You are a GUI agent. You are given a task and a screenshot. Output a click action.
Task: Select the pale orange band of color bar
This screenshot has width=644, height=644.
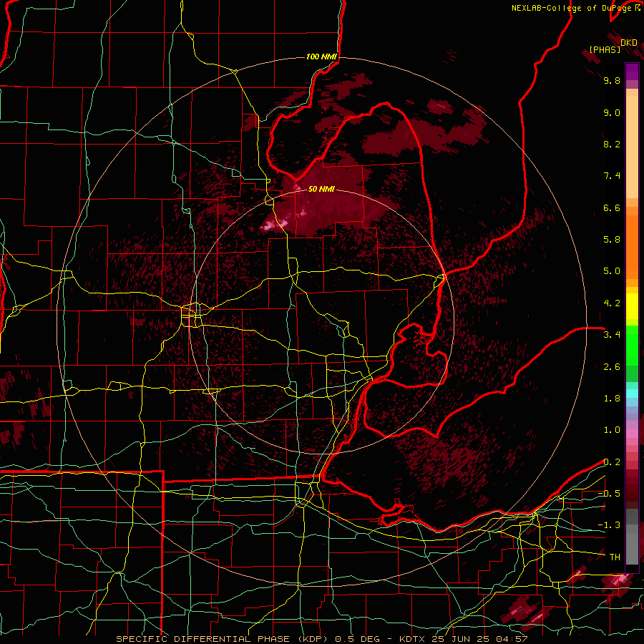(632, 147)
